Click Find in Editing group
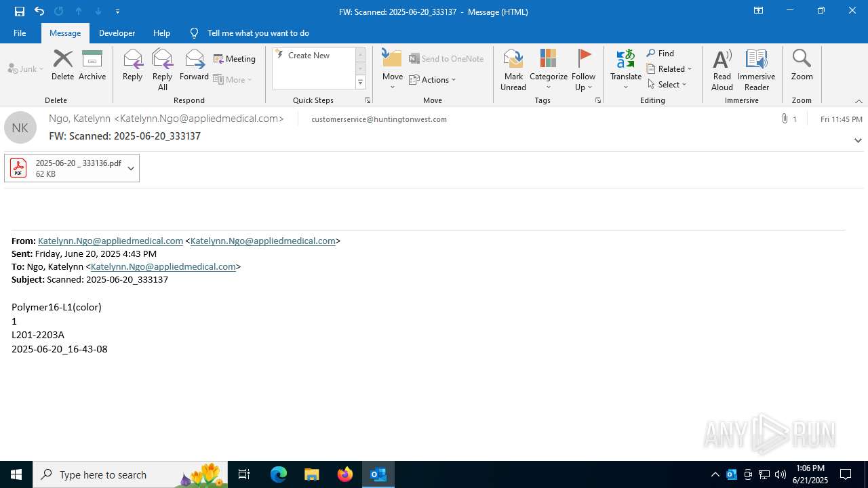Viewport: 868px width, 488px height. click(x=660, y=53)
